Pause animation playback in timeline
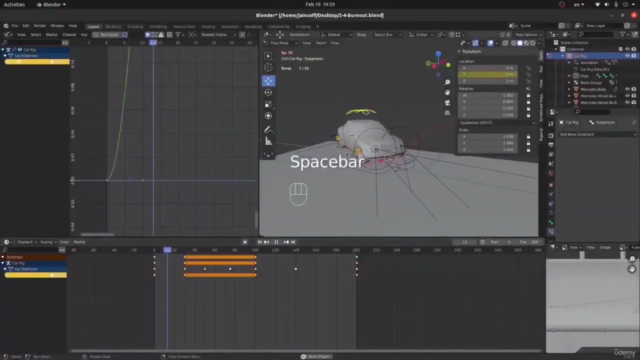This screenshot has width=640, height=360. click(x=276, y=242)
